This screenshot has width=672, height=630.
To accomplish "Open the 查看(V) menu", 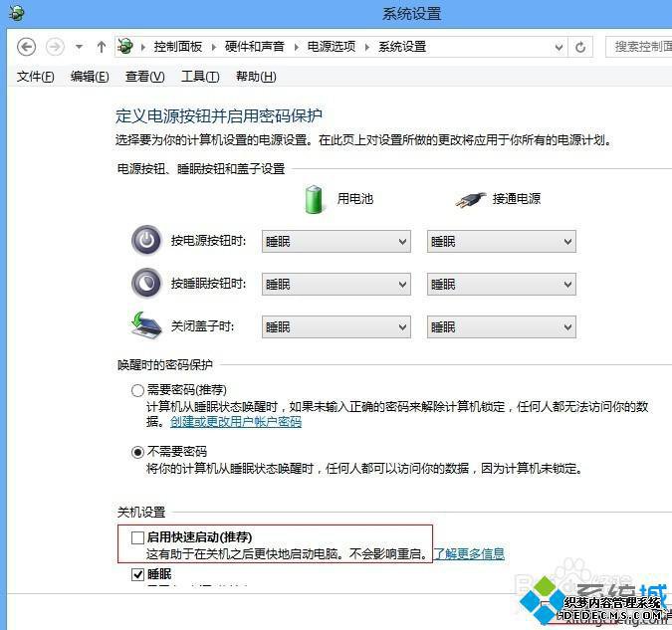I will pyautogui.click(x=145, y=77).
